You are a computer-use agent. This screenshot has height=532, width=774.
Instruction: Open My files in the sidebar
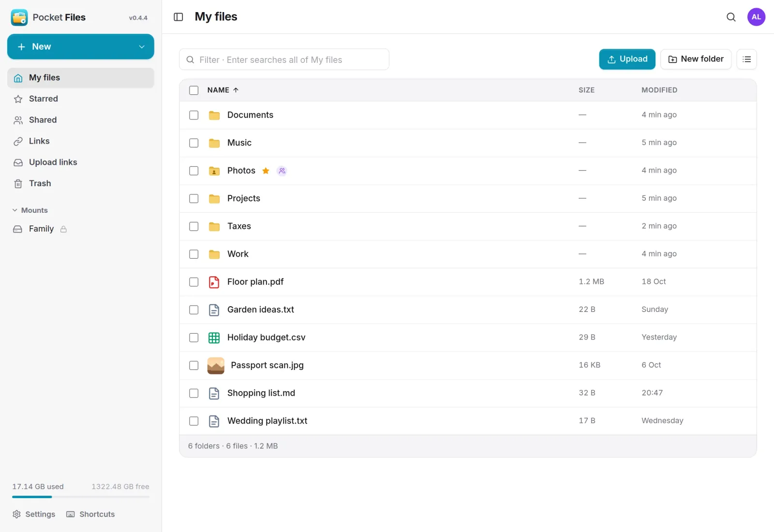point(81,78)
